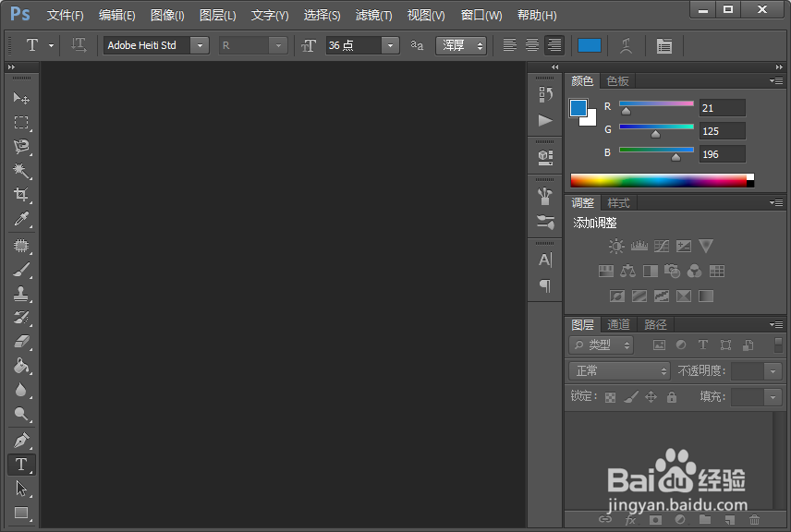Select the Crop tool

tap(21, 195)
